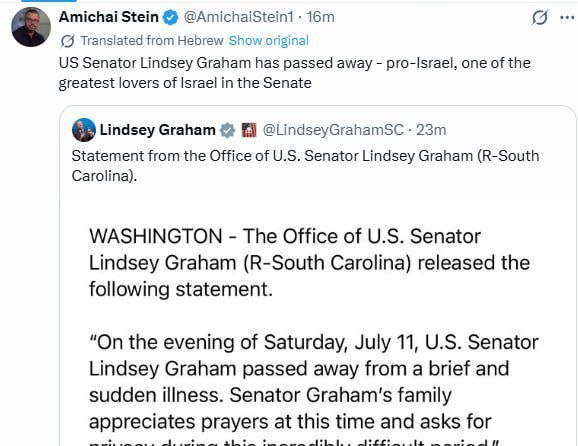Click the Grok icon at top right
This screenshot has height=446, width=578.
tap(540, 17)
